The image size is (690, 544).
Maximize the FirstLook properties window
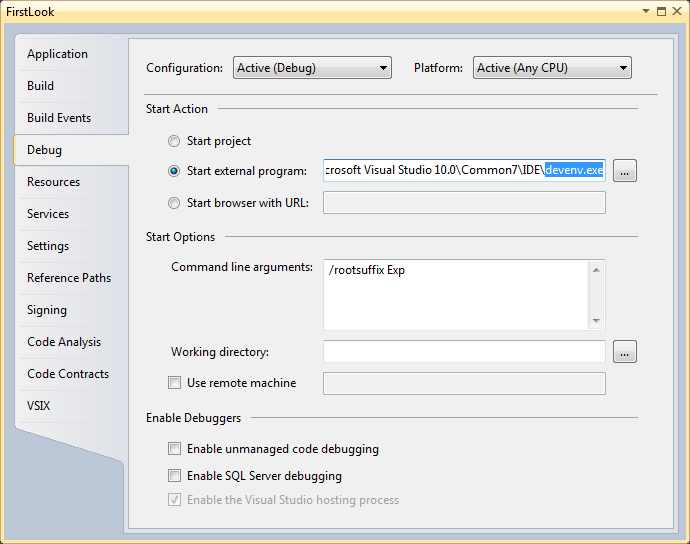[661, 11]
